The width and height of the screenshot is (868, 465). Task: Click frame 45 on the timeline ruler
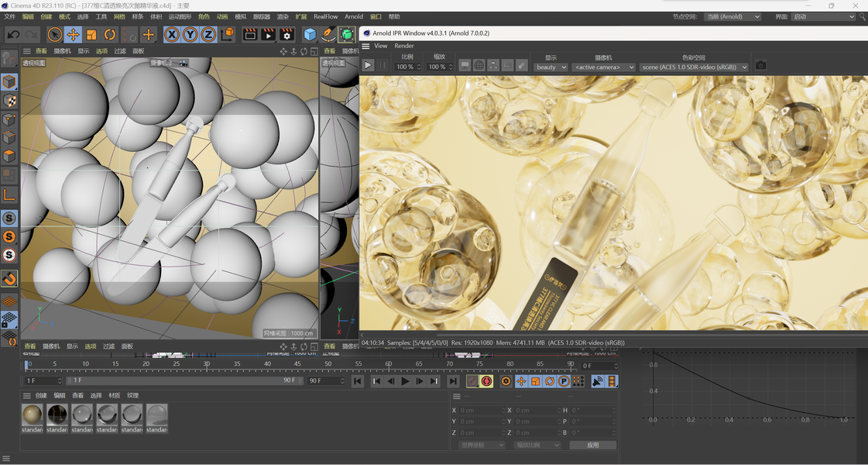[x=298, y=364]
